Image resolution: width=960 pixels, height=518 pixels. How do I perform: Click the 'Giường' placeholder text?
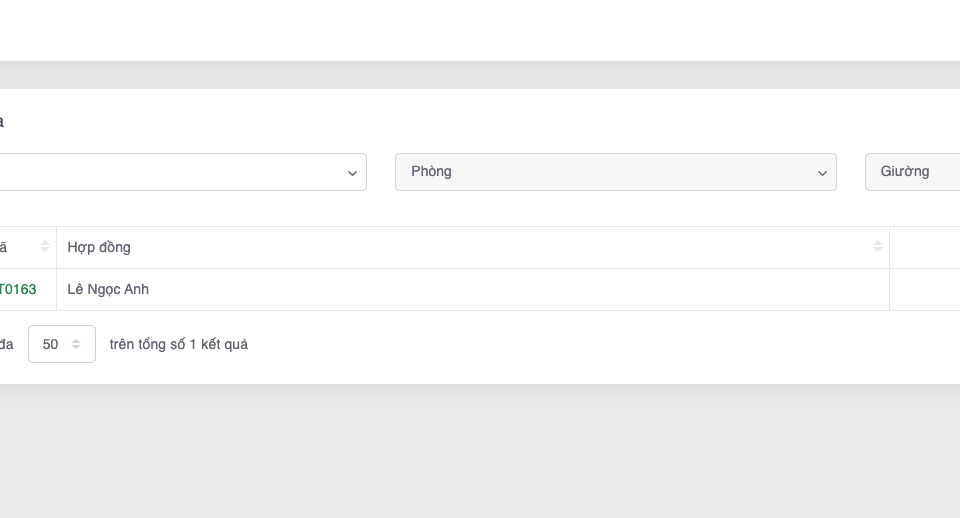tap(905, 171)
